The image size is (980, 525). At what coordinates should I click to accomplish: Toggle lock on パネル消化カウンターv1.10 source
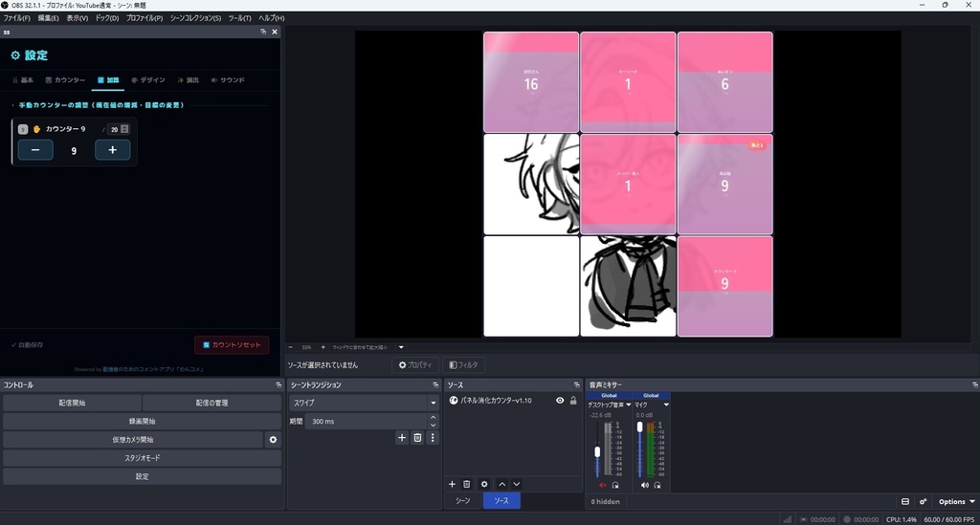[573, 400]
